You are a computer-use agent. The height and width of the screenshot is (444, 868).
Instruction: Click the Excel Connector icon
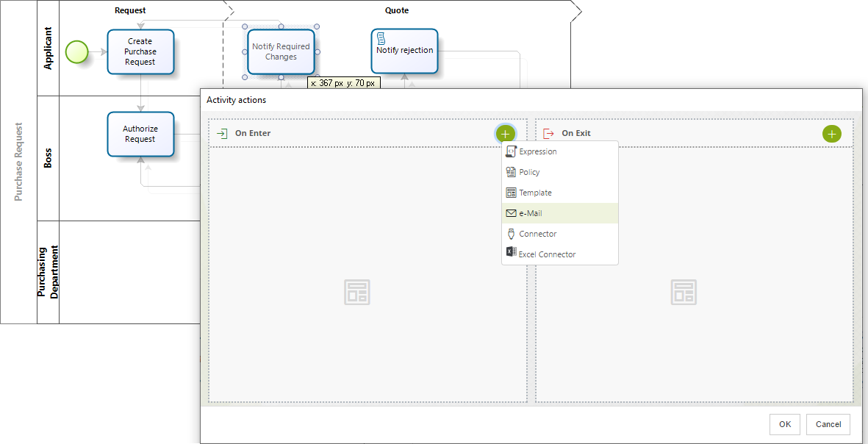[511, 252]
